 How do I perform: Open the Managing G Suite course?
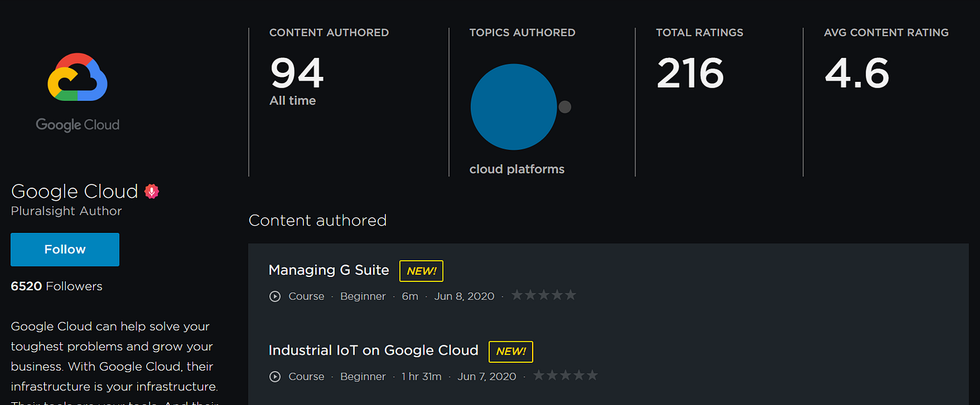(x=328, y=270)
